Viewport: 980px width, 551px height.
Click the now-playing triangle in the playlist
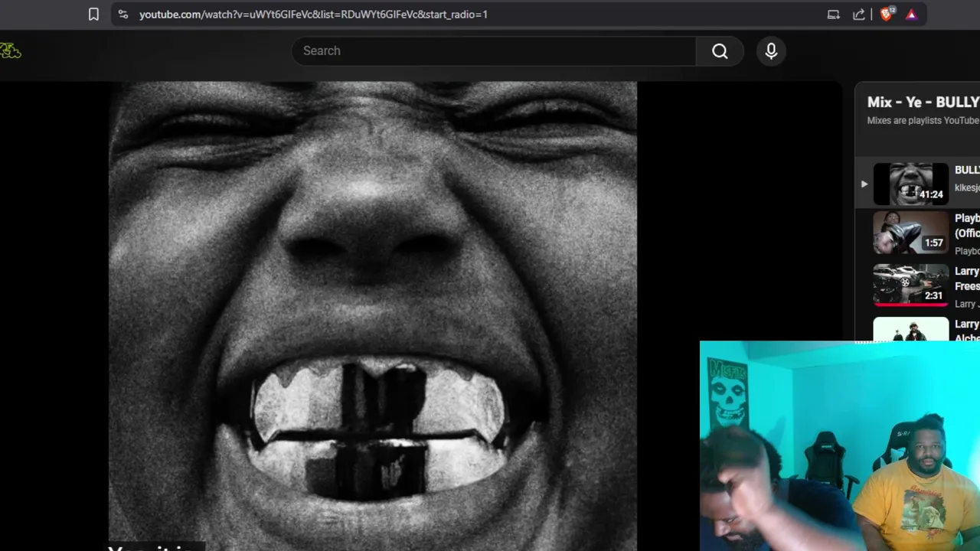[x=864, y=184]
